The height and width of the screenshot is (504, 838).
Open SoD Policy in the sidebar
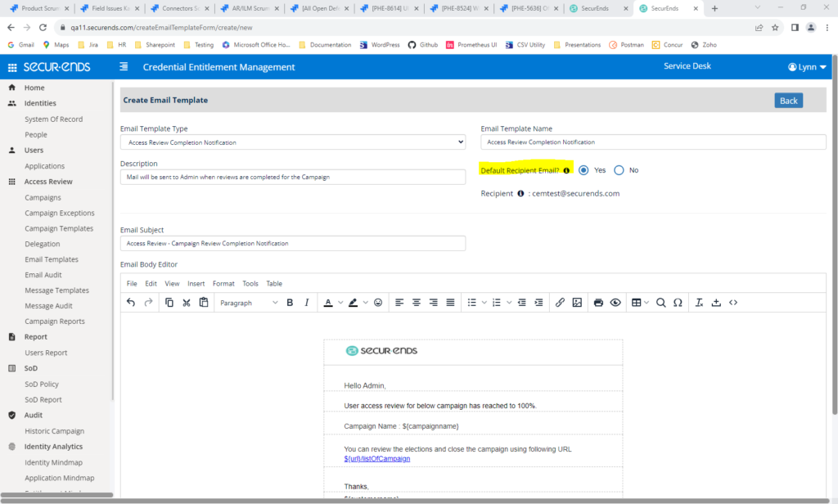[42, 385]
